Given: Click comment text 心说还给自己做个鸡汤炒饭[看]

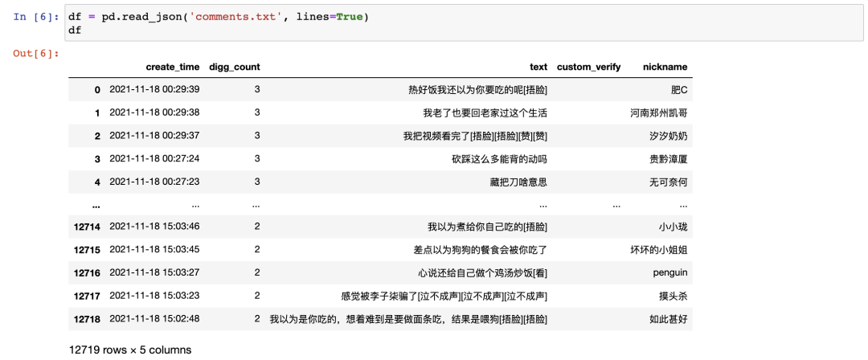Looking at the screenshot, I should pyautogui.click(x=483, y=273).
